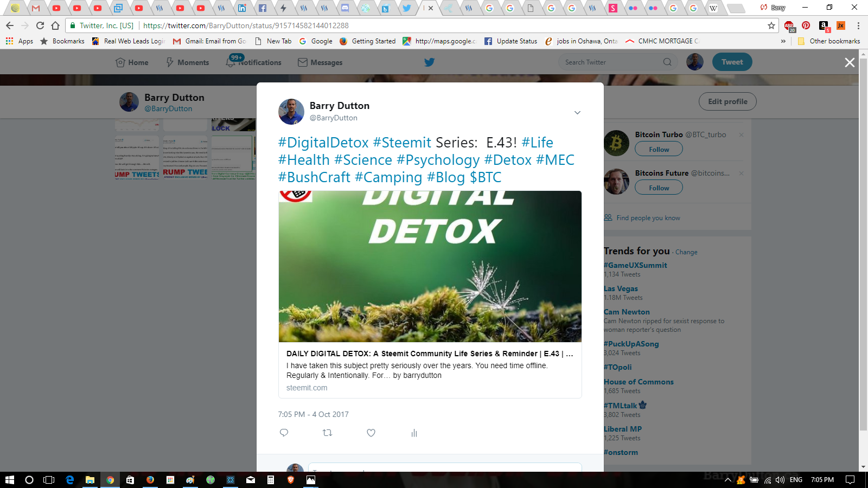Viewport: 868px width, 488px height.
Task: Open the Las Vegas trend
Action: coord(621,288)
